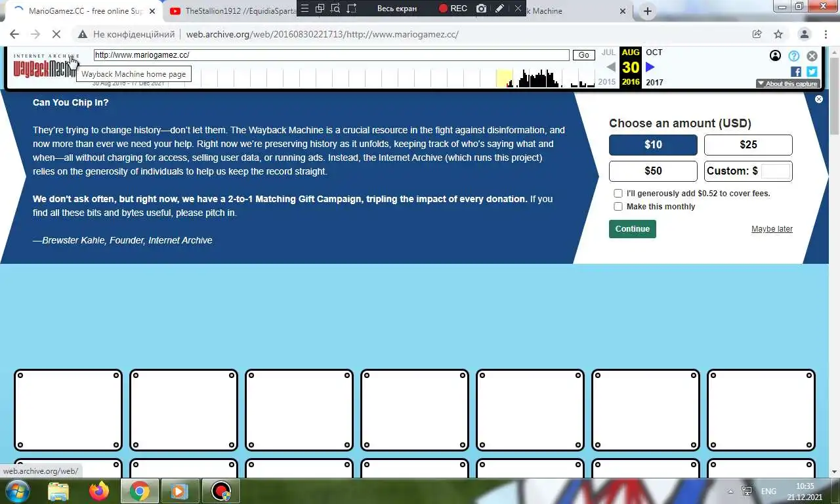Select the $50 donation amount

[653, 171]
